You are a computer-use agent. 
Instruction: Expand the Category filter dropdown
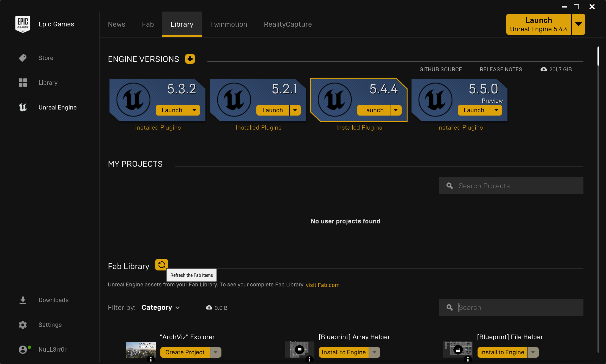[x=161, y=307]
